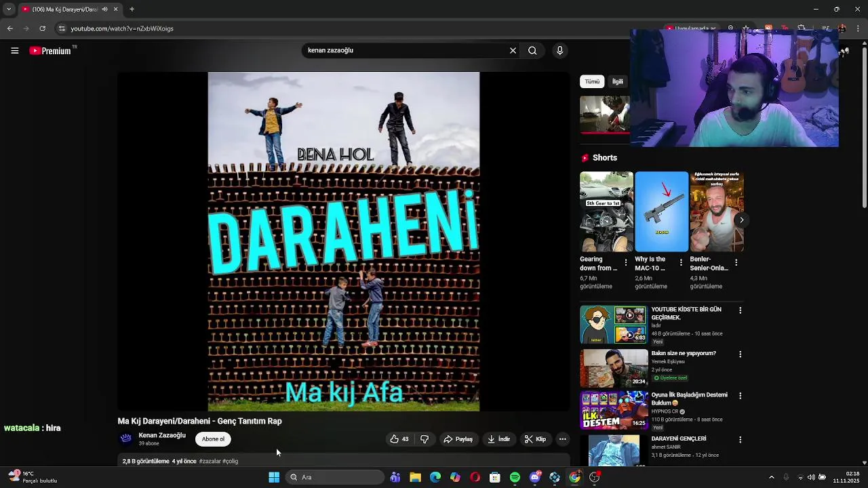This screenshot has width=868, height=488.
Task: Show next Shorts with arrow button
Action: point(741,220)
